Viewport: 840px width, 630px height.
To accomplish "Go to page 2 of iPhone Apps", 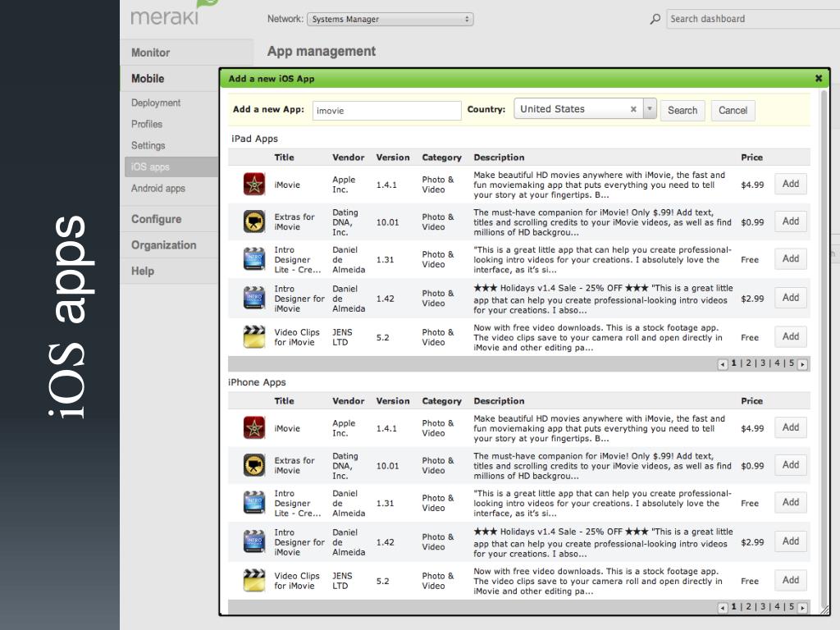I will [x=748, y=607].
